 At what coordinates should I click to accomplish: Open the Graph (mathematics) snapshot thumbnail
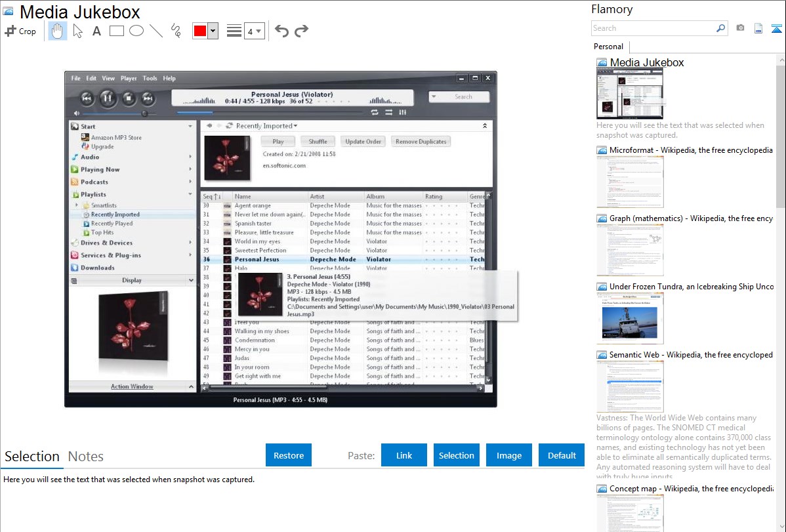[x=630, y=250]
